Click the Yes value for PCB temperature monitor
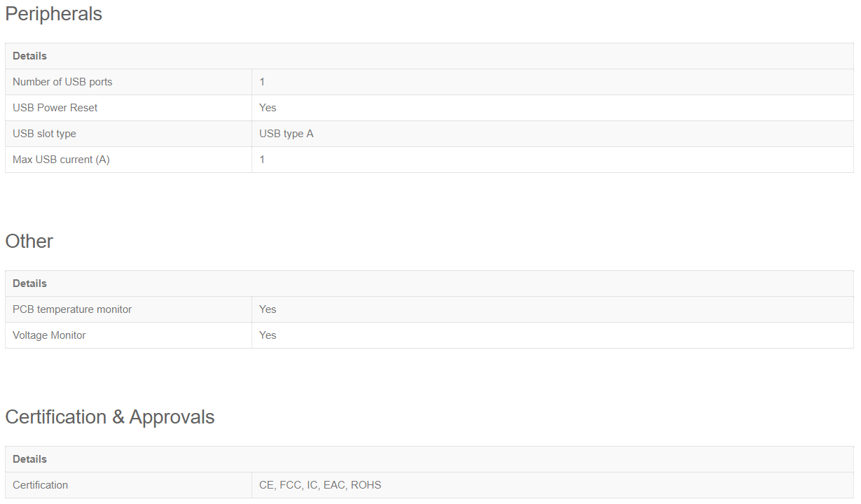The image size is (861, 504). 268,309
